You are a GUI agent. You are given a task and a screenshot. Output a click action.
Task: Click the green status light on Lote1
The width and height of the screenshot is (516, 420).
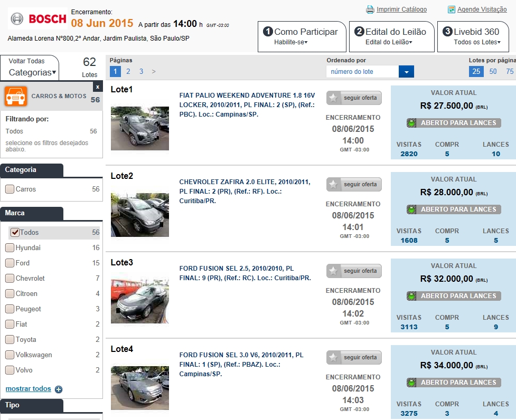411,123
